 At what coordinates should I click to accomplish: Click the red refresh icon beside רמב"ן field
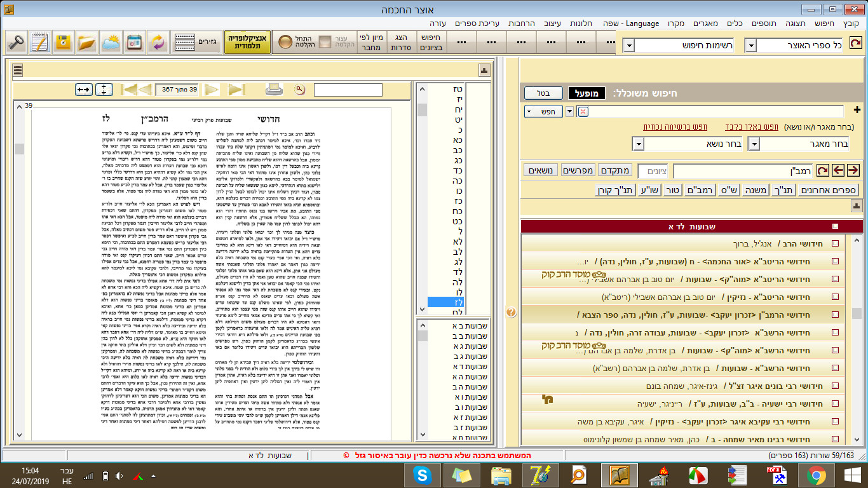pos(823,170)
